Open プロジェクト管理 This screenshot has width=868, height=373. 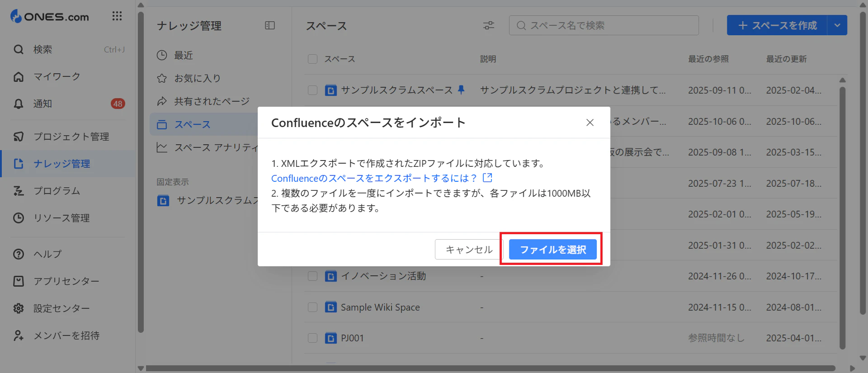(69, 137)
